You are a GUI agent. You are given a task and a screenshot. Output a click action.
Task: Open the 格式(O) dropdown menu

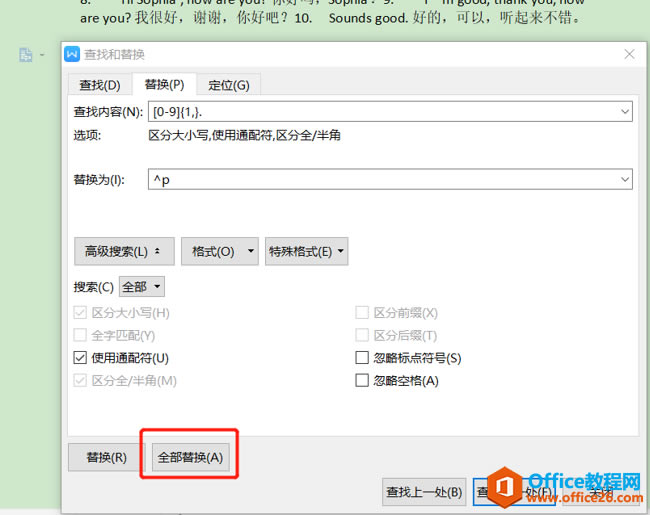(220, 251)
